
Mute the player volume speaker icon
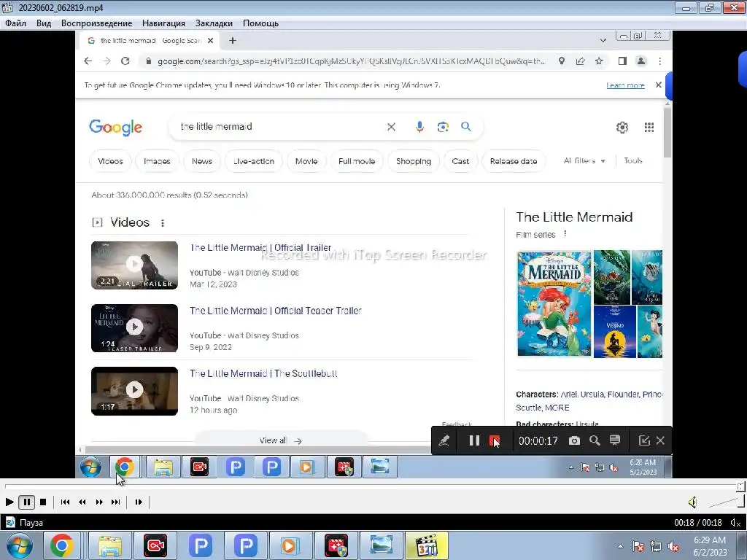click(693, 502)
